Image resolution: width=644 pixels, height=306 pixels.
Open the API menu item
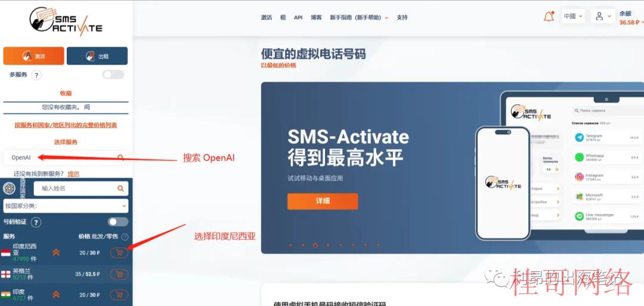[298, 18]
